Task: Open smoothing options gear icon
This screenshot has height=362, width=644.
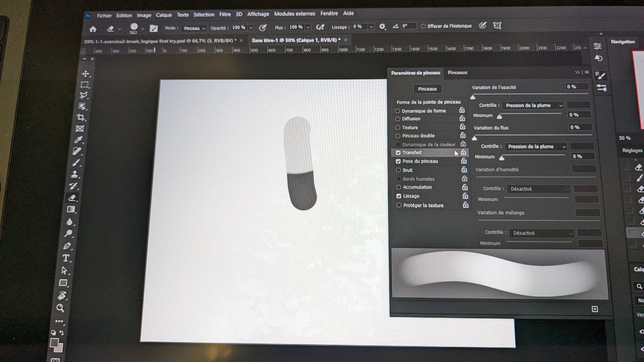Action: 382,26
